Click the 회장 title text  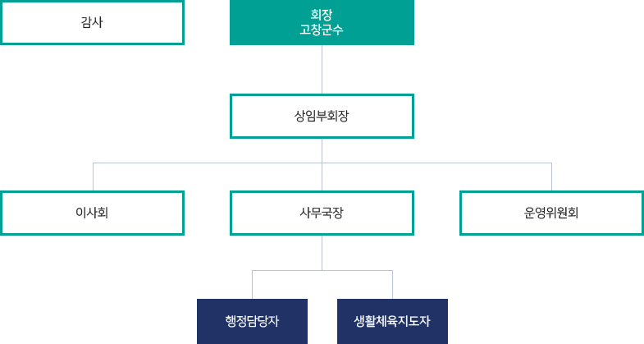(x=322, y=16)
